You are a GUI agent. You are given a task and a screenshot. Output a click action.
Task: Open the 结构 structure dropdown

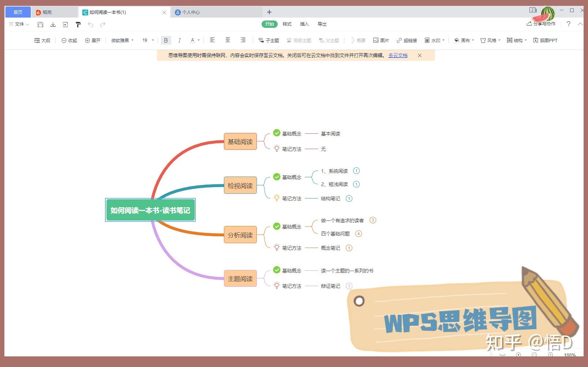pyautogui.click(x=516, y=40)
